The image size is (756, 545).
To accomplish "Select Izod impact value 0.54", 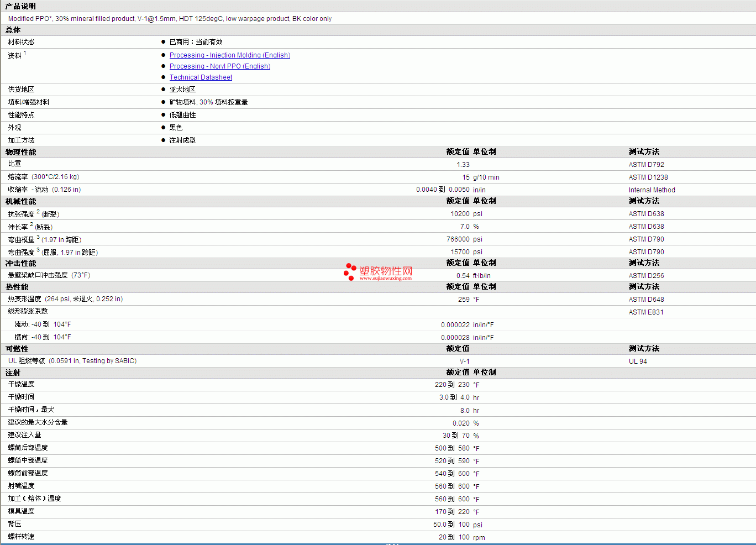I will coord(463,276).
